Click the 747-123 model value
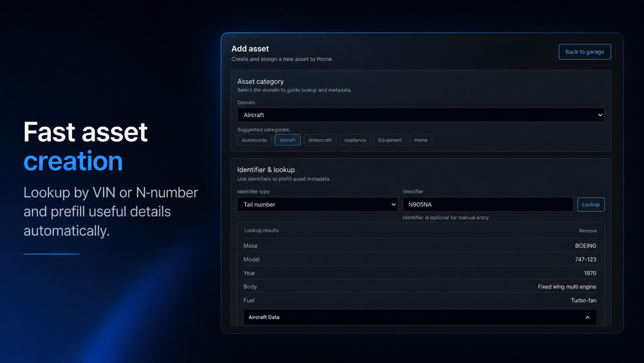This screenshot has width=644, height=363. [586, 259]
